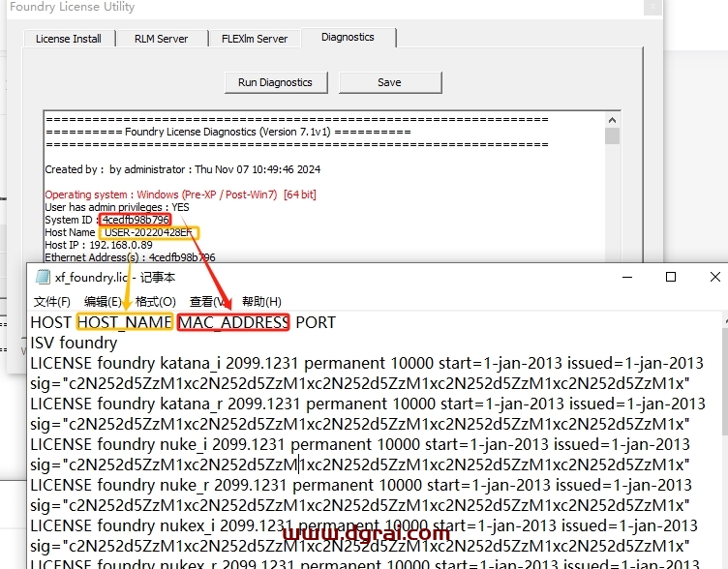Screen dimensions: 728x569
Task: Open the 文件(F) menu in Notepad
Action: 52,302
